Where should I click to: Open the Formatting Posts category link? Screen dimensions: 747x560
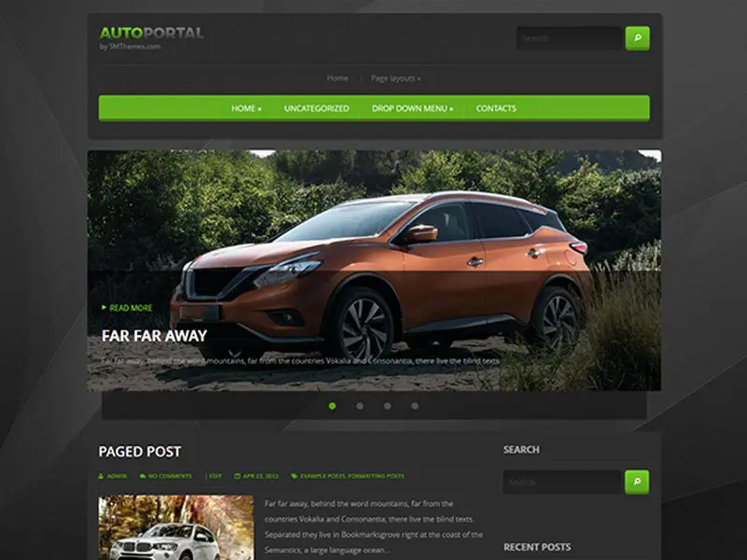(x=376, y=476)
